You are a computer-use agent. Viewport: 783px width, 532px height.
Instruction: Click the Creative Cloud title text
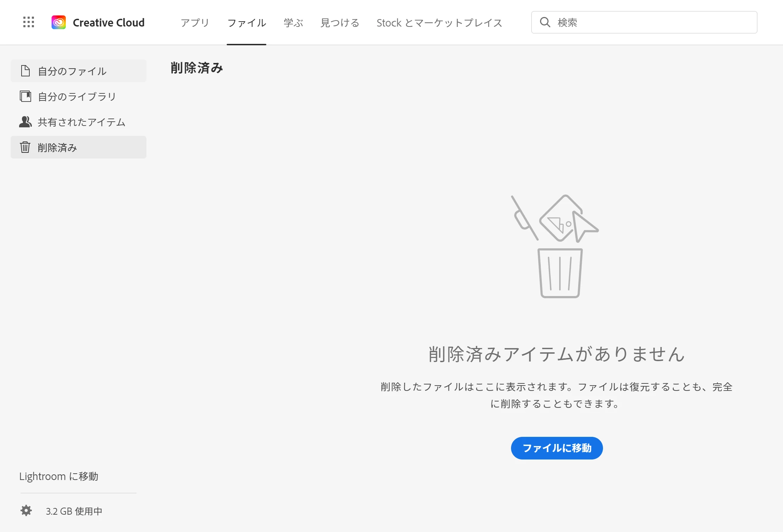tap(109, 23)
